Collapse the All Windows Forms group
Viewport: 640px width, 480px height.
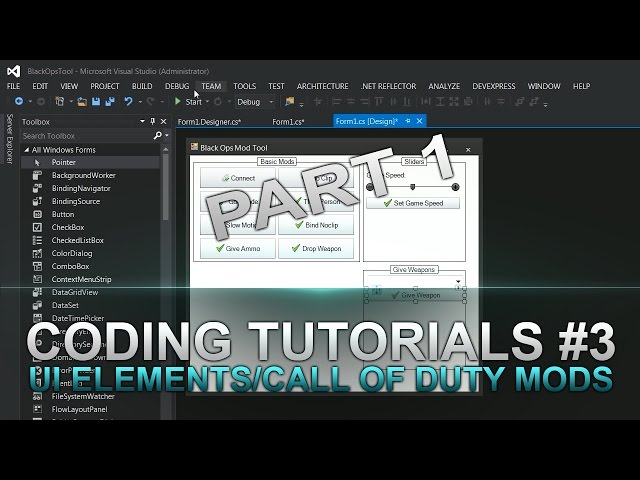coord(27,150)
